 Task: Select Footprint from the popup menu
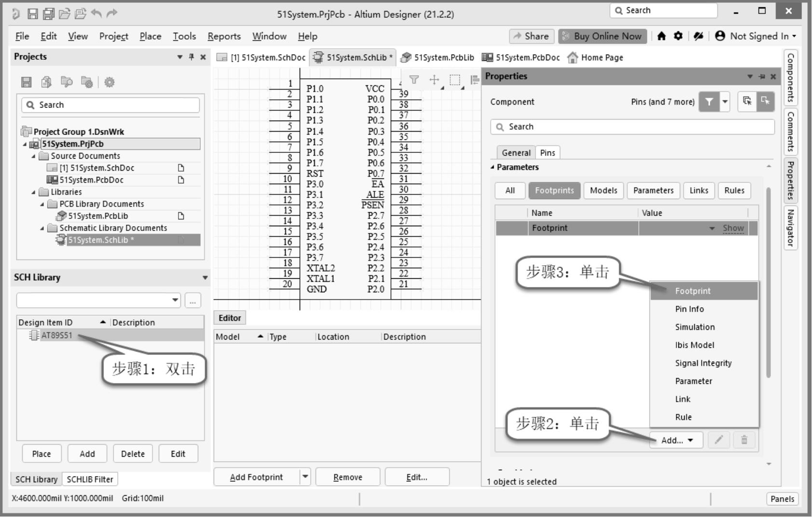(692, 291)
